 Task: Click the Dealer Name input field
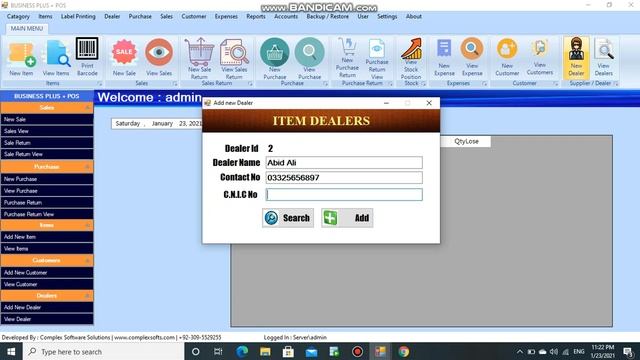tap(344, 162)
